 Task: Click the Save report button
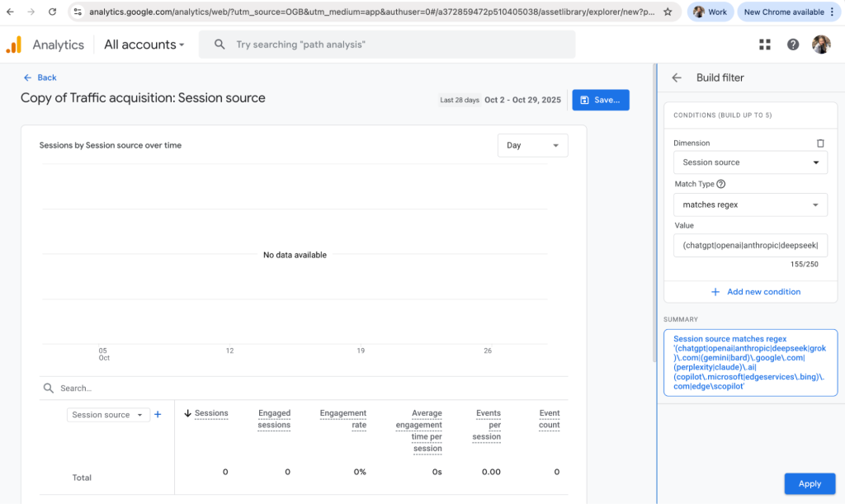pyautogui.click(x=600, y=100)
